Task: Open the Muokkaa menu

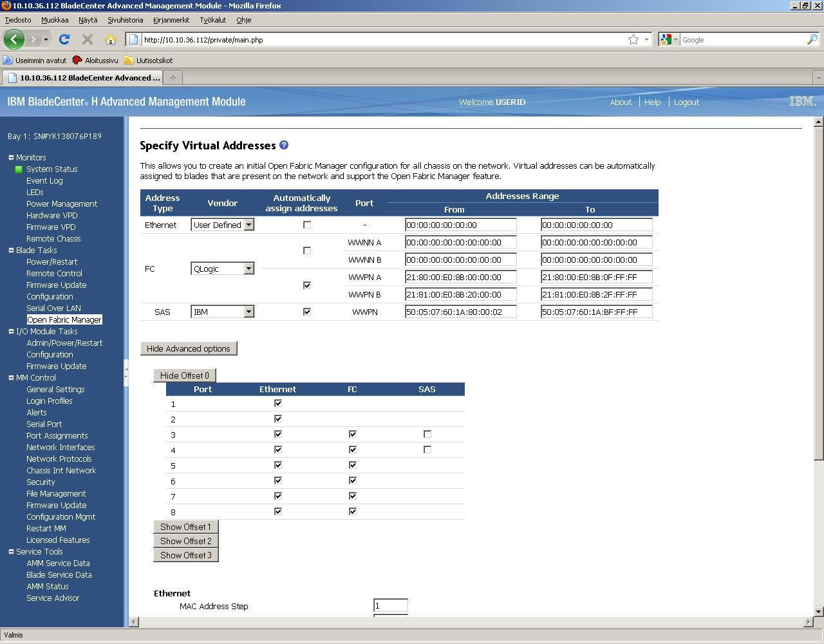Action: (55, 20)
